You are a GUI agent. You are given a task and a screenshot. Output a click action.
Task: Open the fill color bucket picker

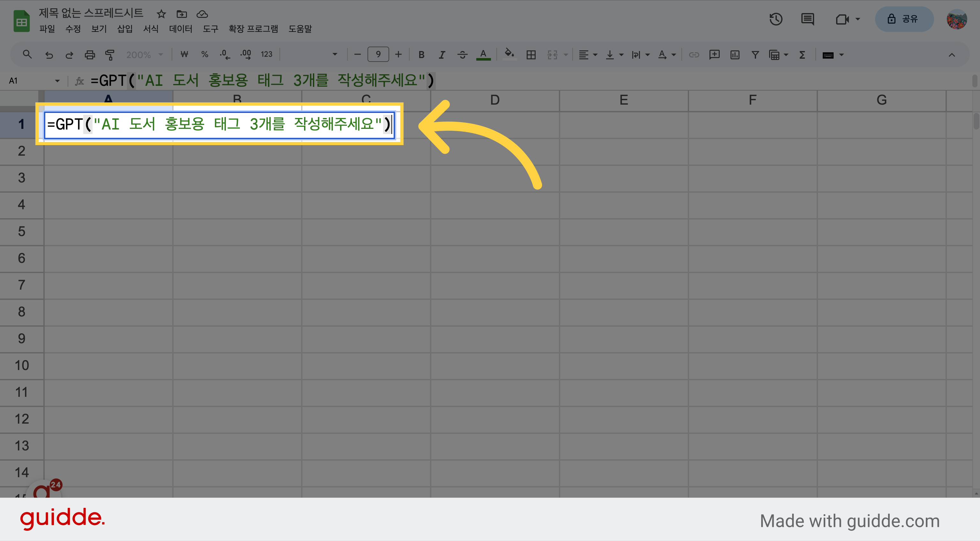point(509,55)
